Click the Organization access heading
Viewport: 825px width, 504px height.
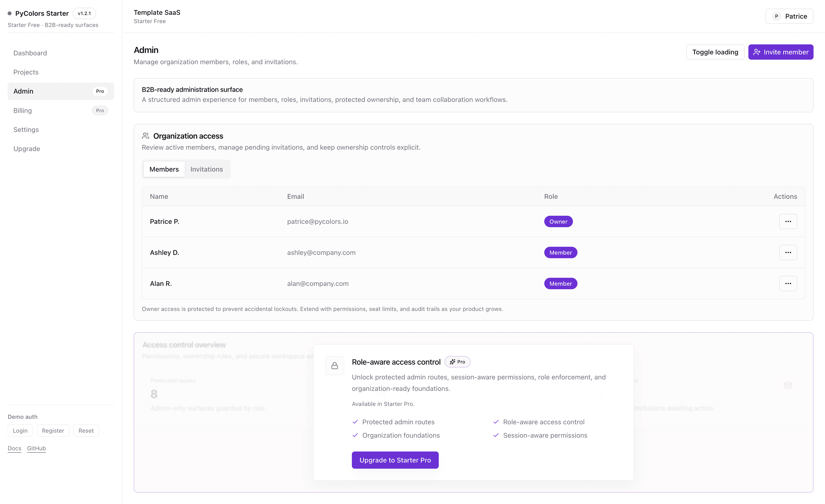[188, 136]
